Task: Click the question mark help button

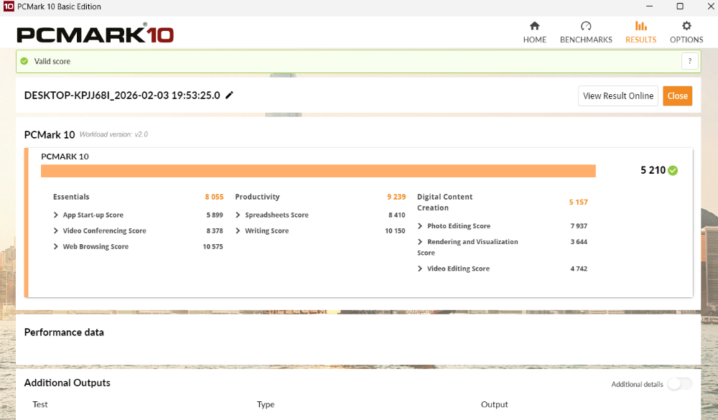Action: coord(690,61)
